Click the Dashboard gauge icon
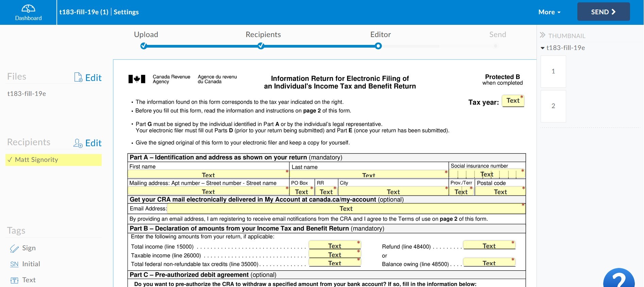The image size is (644, 287). pyautogui.click(x=28, y=9)
